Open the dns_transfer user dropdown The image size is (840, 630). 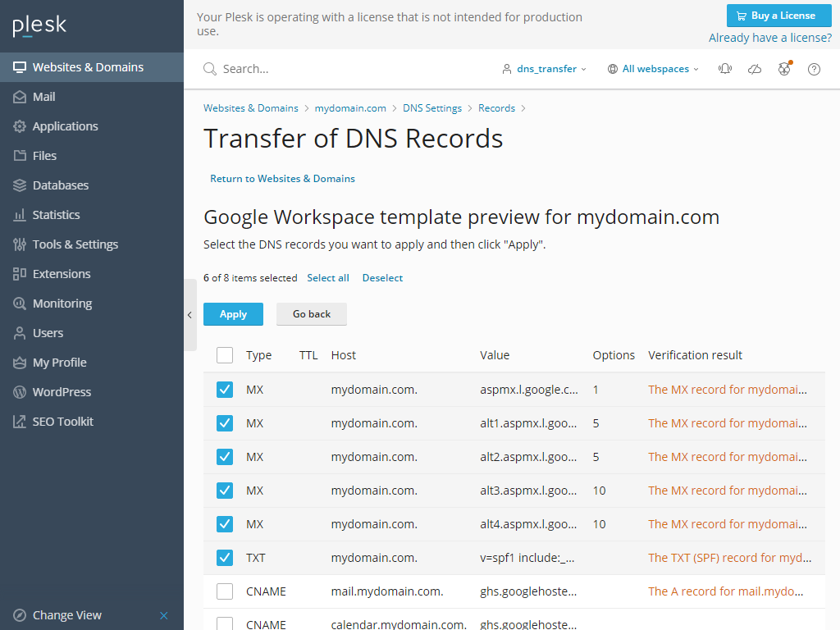tap(544, 69)
